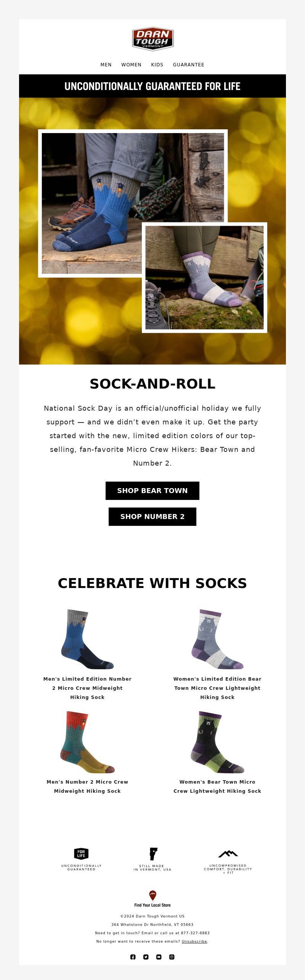Screen dimensions: 305x980
Task: Click the mountain peaks comfort icon
Action: (228, 853)
